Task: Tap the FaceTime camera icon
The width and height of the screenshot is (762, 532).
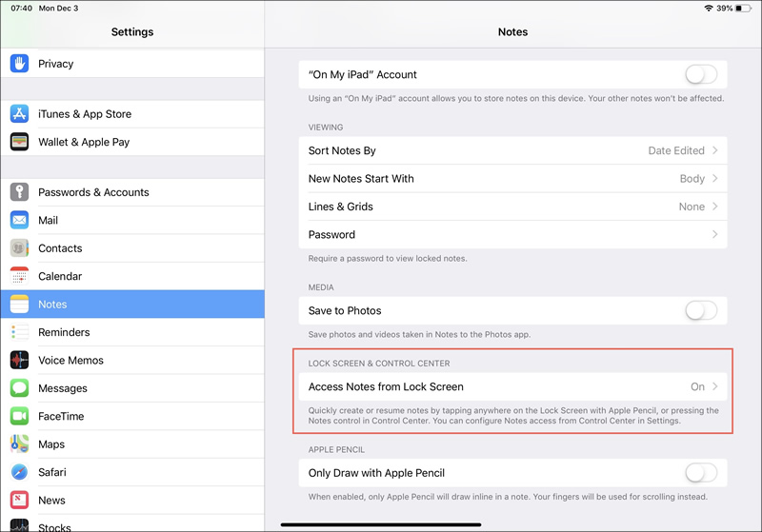Action: (20, 416)
